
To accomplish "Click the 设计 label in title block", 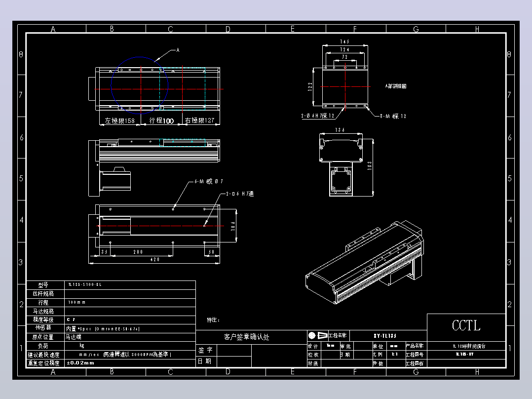I will [313, 346].
